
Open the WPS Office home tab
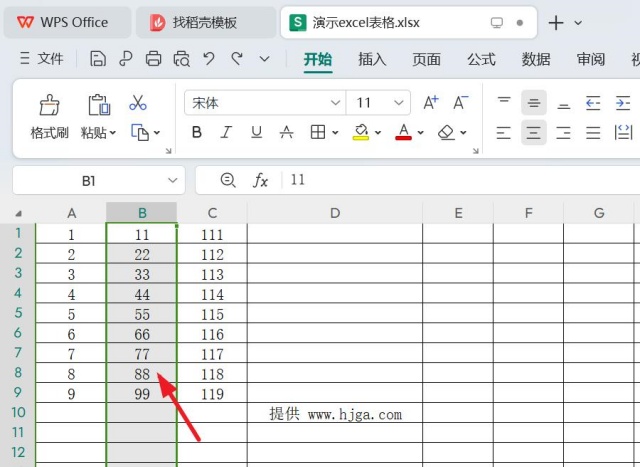(67, 22)
